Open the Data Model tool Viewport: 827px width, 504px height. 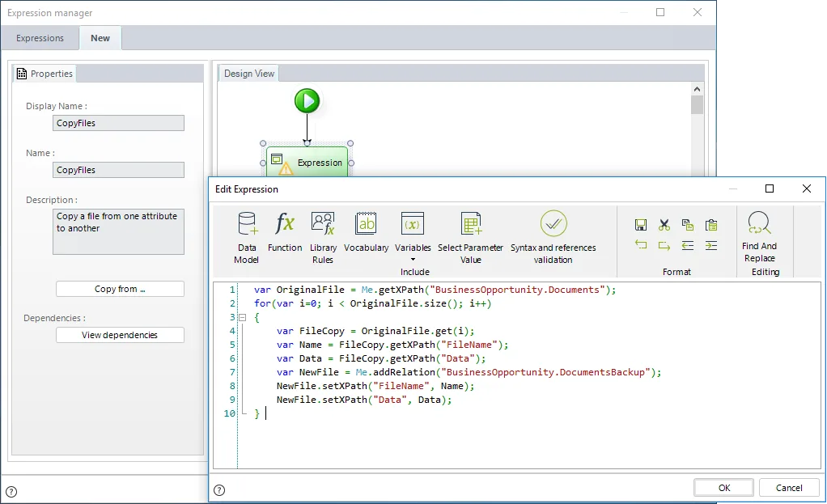coord(246,237)
